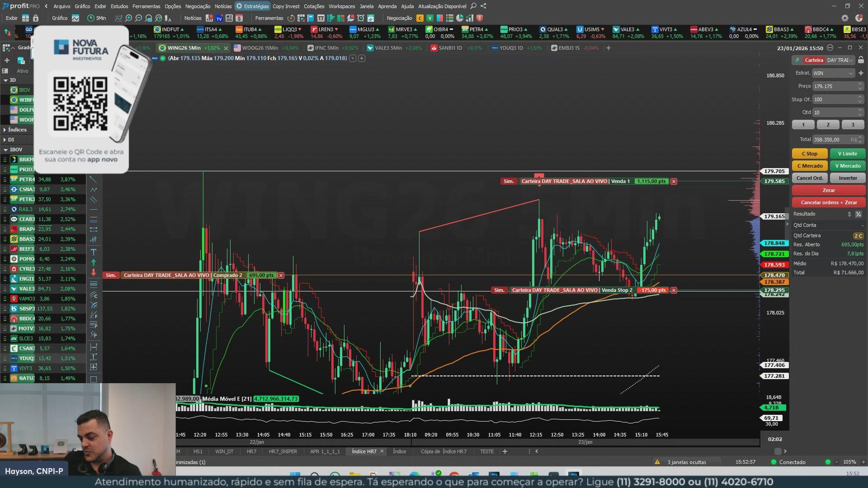Viewport: 868px width, 488px height.
Task: Click the settings gear icon
Action: coord(844,18)
